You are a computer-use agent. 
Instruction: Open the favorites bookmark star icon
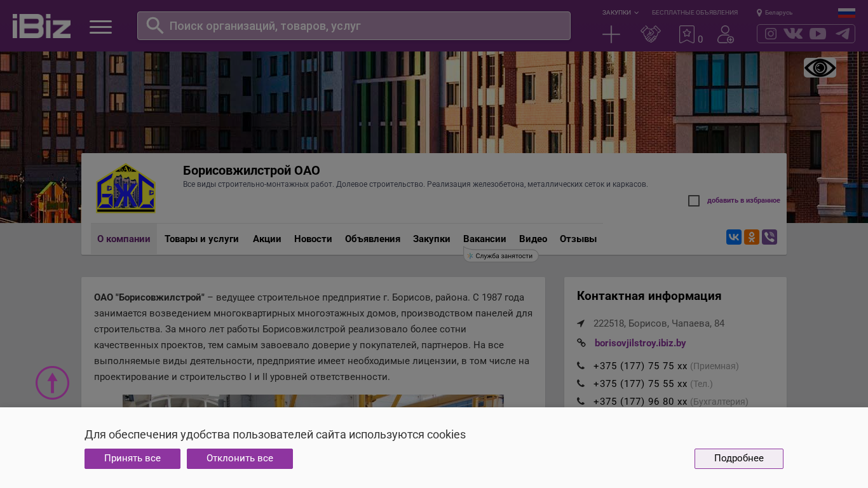pos(686,34)
